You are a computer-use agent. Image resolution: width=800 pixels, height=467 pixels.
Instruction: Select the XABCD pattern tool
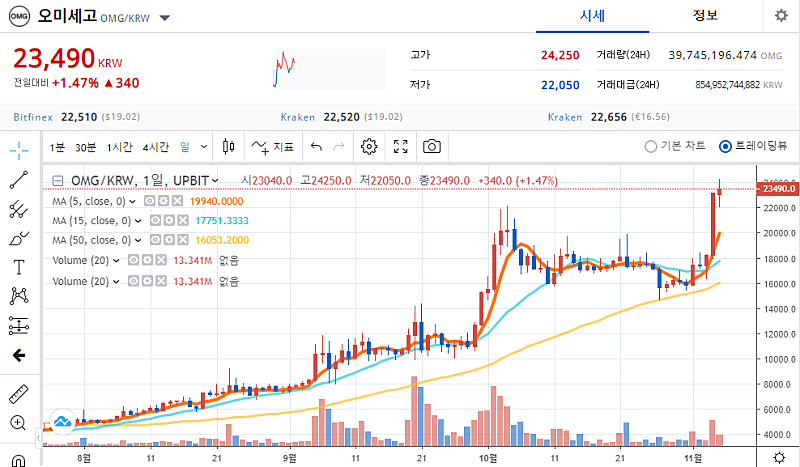click(19, 296)
